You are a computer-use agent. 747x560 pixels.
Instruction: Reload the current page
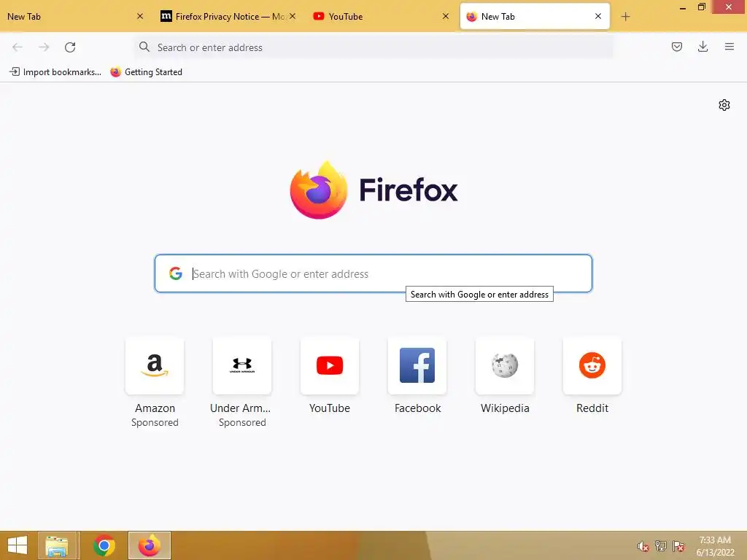pos(70,47)
